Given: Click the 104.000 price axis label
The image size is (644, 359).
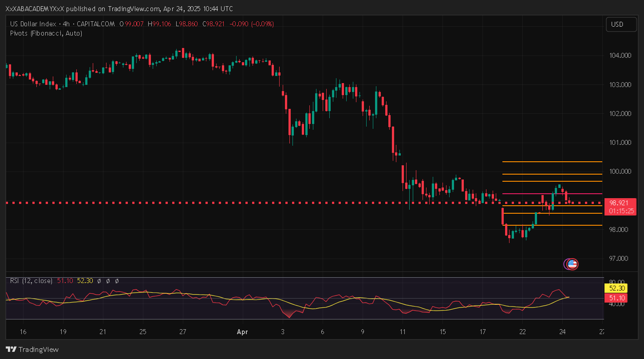Looking at the screenshot, I should pos(620,56).
